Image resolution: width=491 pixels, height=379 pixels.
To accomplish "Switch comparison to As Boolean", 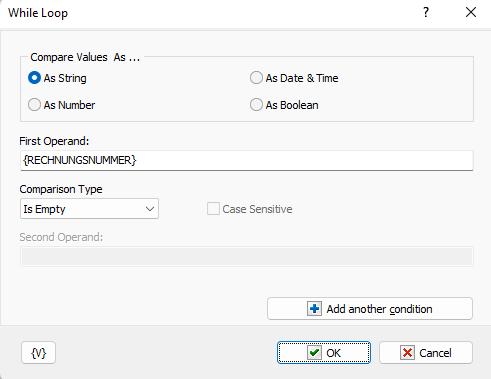I will 256,105.
